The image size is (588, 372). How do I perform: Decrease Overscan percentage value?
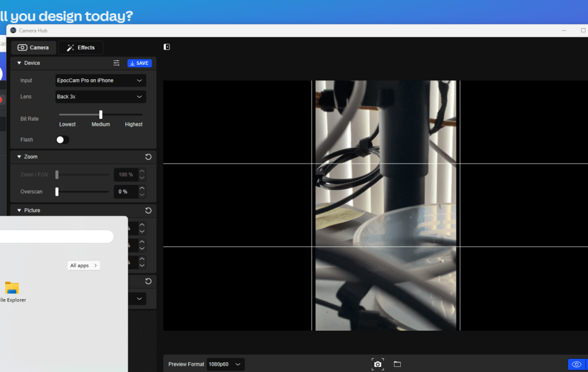[142, 195]
